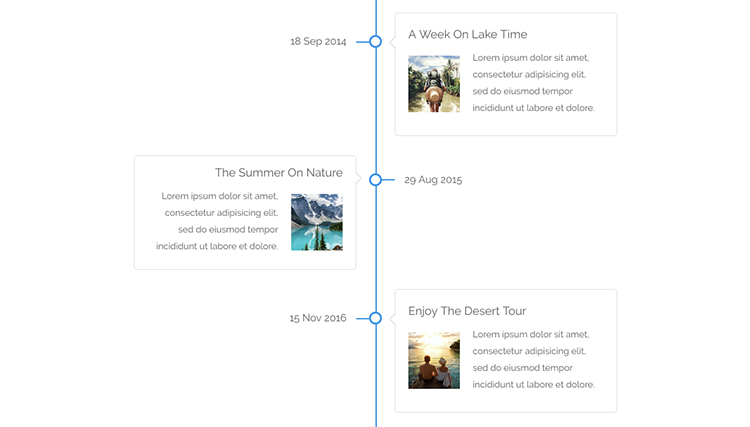
Task: Select the 29 Aug 2015 timeline circle marker
Action: click(x=376, y=180)
